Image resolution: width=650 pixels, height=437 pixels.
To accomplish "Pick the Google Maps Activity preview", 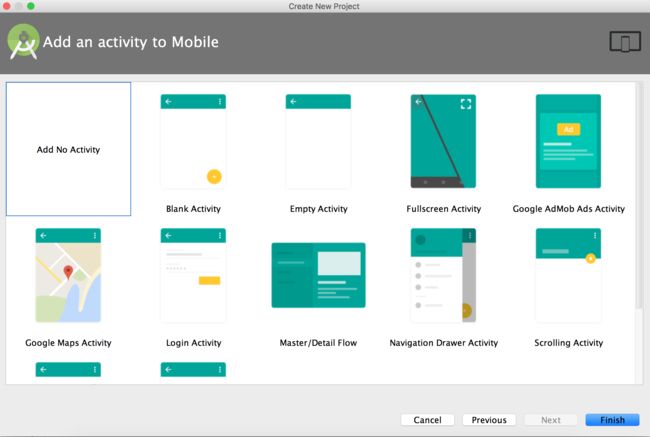I will 68,275.
